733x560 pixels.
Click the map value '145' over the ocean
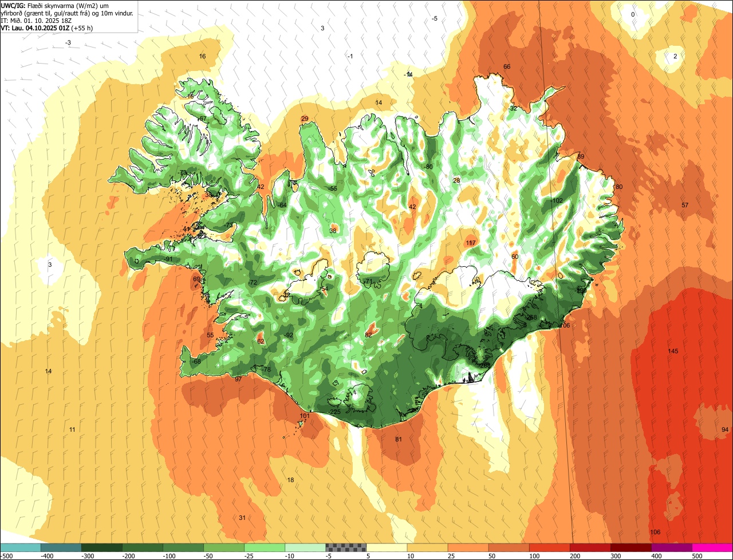pos(673,351)
